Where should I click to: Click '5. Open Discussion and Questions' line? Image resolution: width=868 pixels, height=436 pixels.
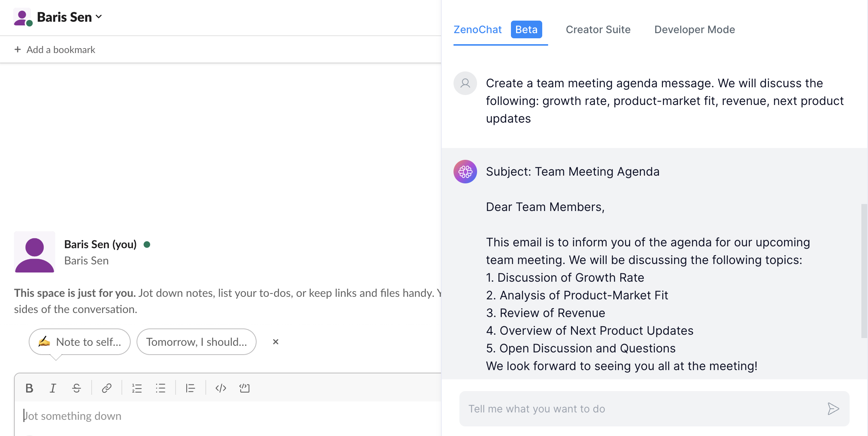click(581, 348)
